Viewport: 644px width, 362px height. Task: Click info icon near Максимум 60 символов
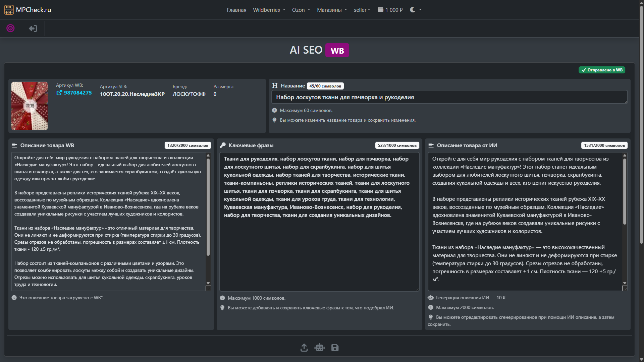click(x=274, y=110)
